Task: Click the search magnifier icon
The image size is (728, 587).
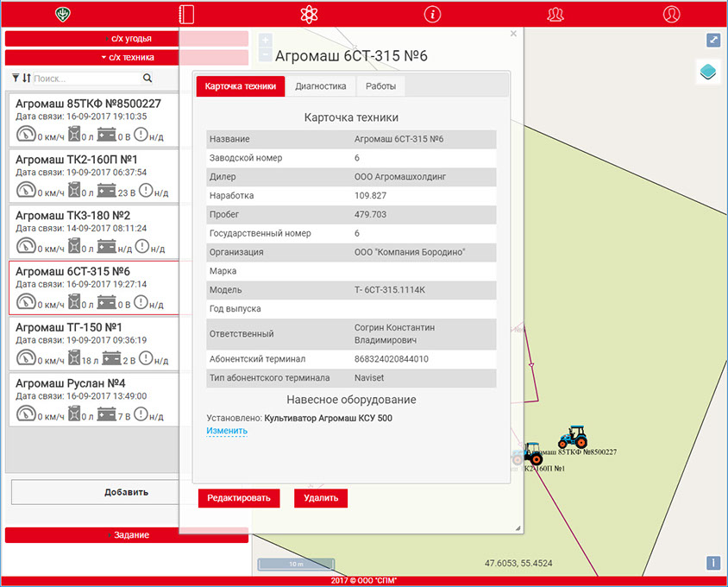Action: (x=147, y=79)
